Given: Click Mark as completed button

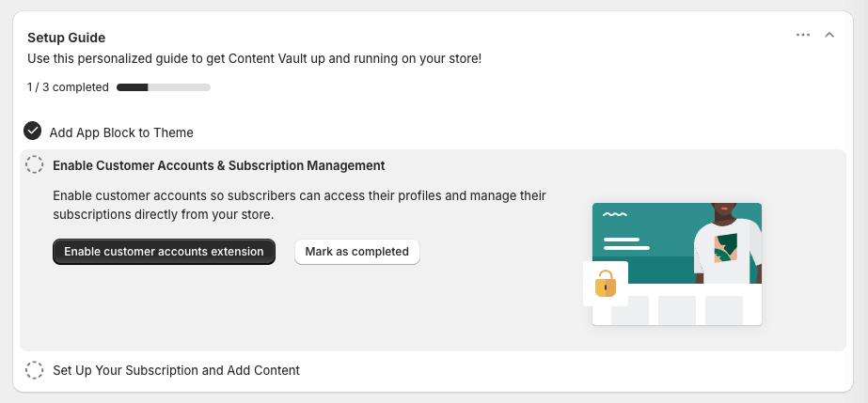Looking at the screenshot, I should (x=357, y=252).
